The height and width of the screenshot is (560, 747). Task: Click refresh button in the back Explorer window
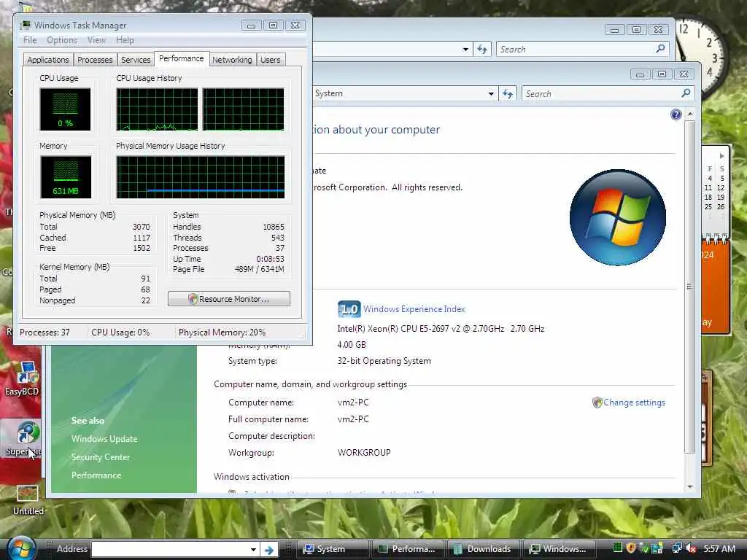pos(482,49)
